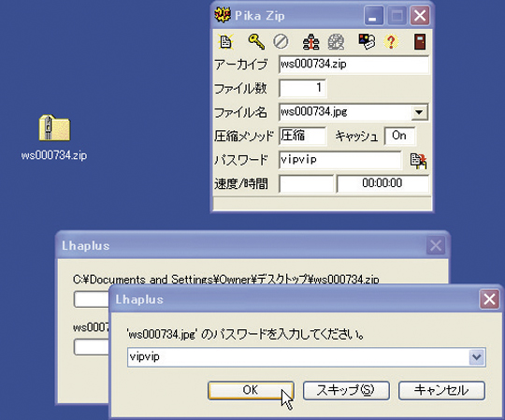The width and height of the screenshot is (505, 420).
Task: Click the 速度/時間 label in Pika Zip
Action: (241, 184)
